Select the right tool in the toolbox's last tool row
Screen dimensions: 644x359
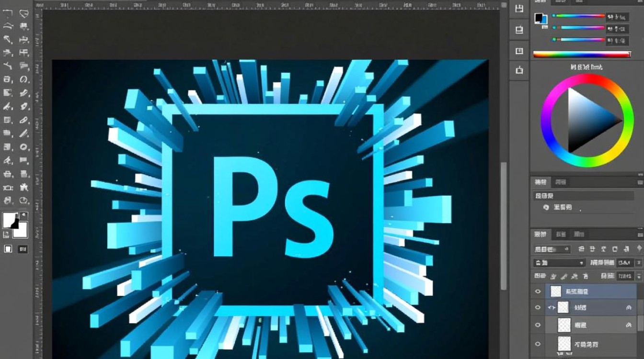(x=24, y=201)
